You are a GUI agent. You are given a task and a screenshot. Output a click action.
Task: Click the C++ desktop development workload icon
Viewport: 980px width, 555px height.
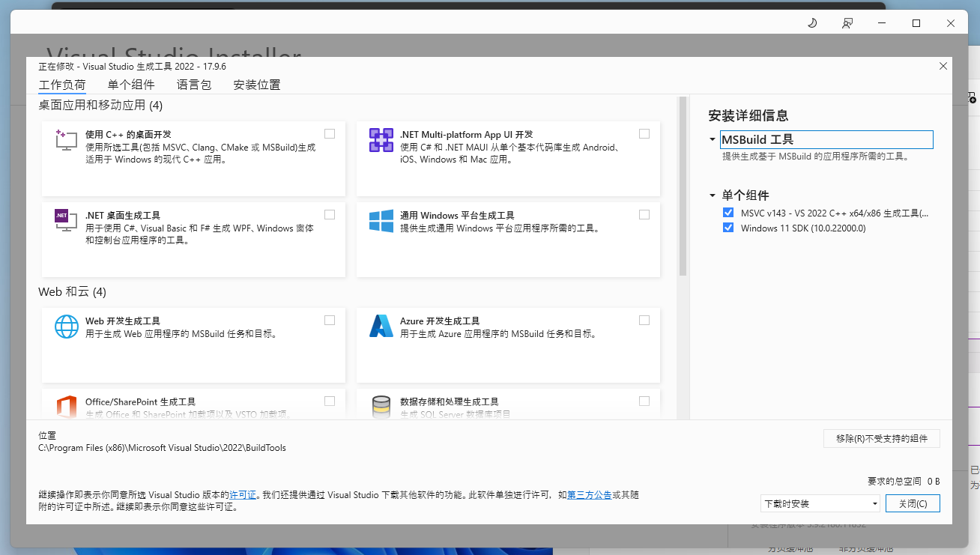coord(67,139)
